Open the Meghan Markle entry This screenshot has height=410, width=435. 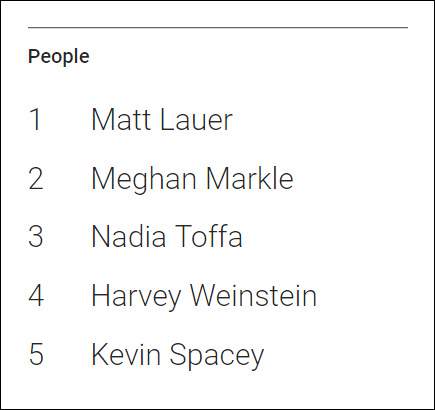(192, 180)
